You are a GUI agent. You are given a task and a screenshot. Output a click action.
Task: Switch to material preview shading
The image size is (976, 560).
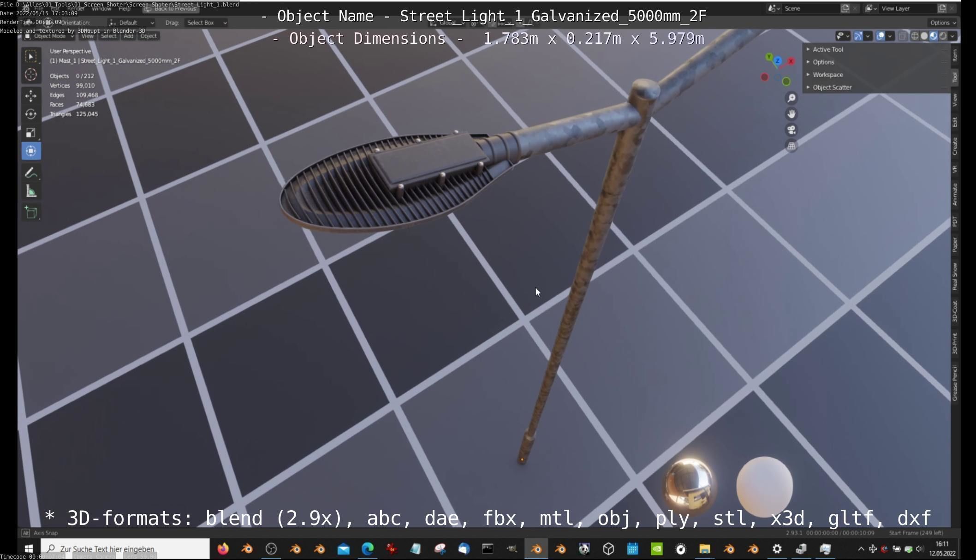(x=934, y=36)
